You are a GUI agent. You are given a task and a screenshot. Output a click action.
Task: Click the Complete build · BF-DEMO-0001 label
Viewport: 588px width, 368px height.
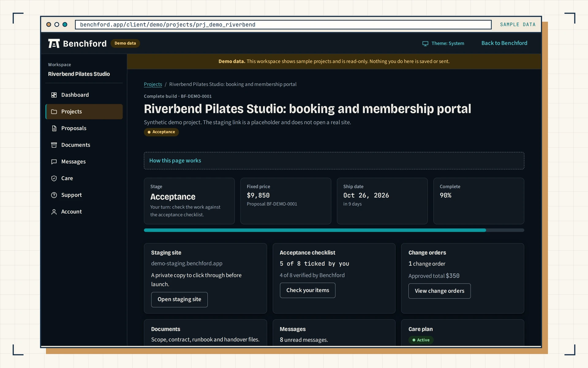(178, 96)
